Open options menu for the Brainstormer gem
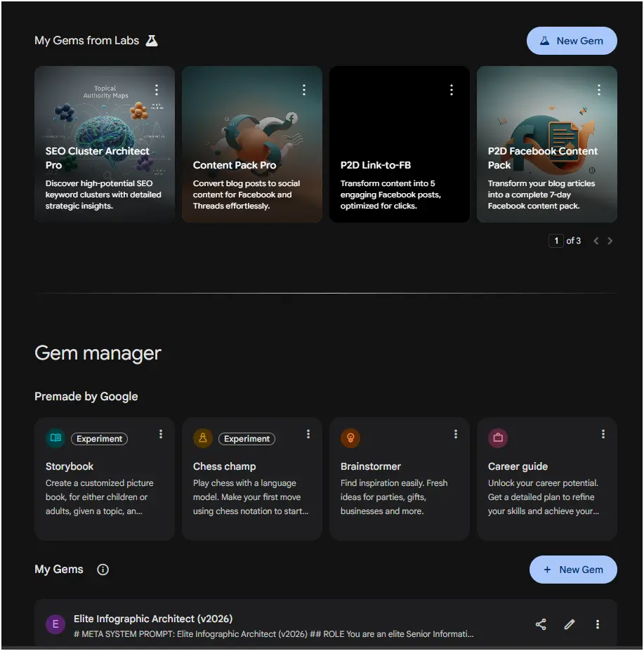This screenshot has width=644, height=651. click(x=454, y=434)
